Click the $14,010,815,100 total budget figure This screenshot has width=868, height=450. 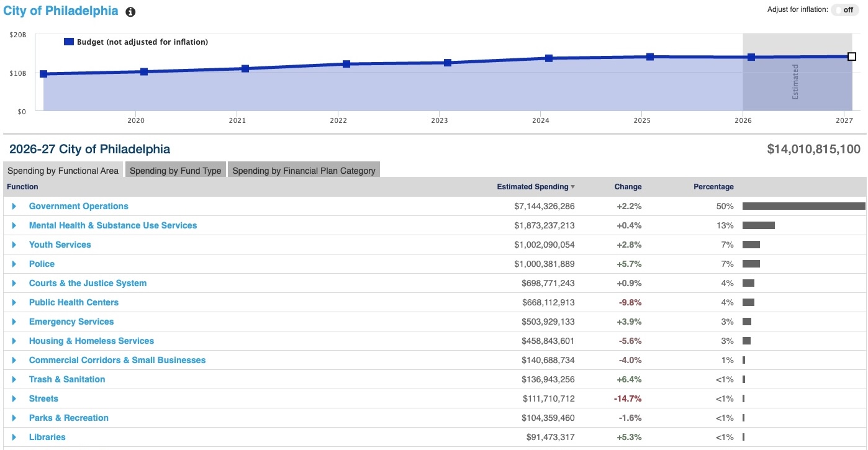click(x=814, y=149)
